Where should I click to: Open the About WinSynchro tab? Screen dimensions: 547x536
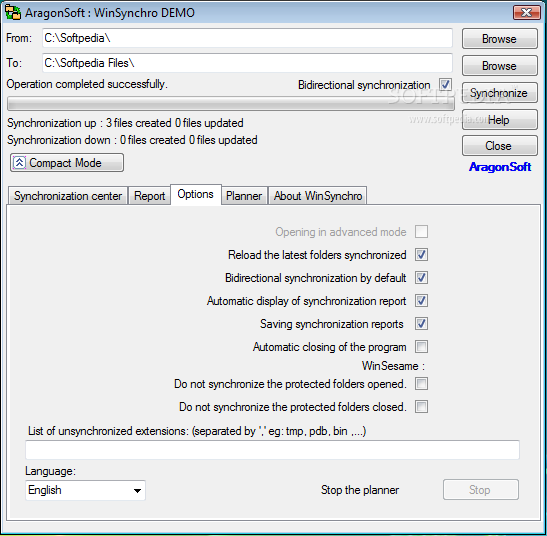(318, 196)
